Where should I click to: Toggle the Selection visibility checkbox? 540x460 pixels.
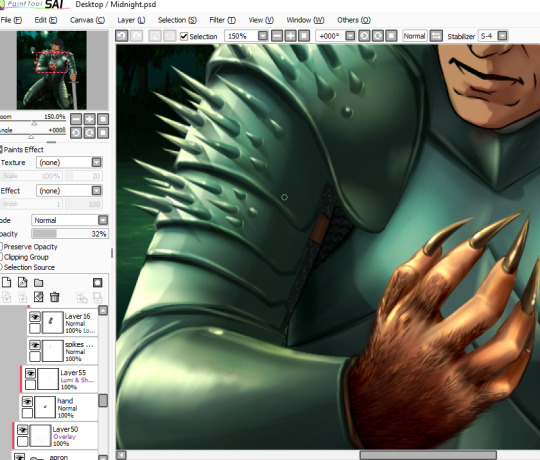184,36
